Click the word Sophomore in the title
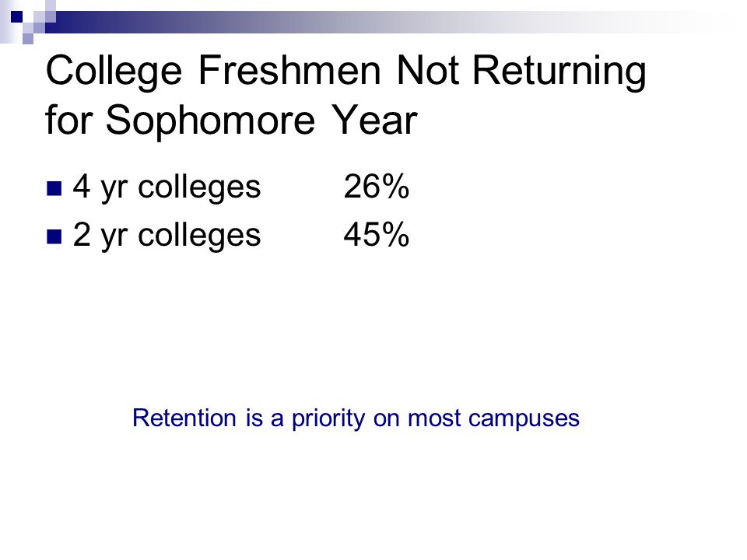The image size is (747, 560). (210, 121)
